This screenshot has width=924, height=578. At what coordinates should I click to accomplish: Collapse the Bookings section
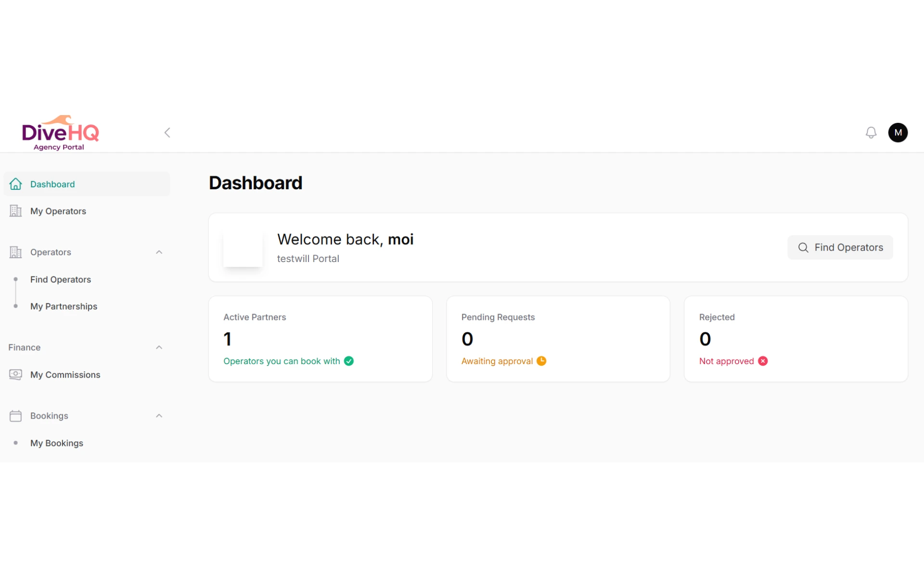coord(159,416)
